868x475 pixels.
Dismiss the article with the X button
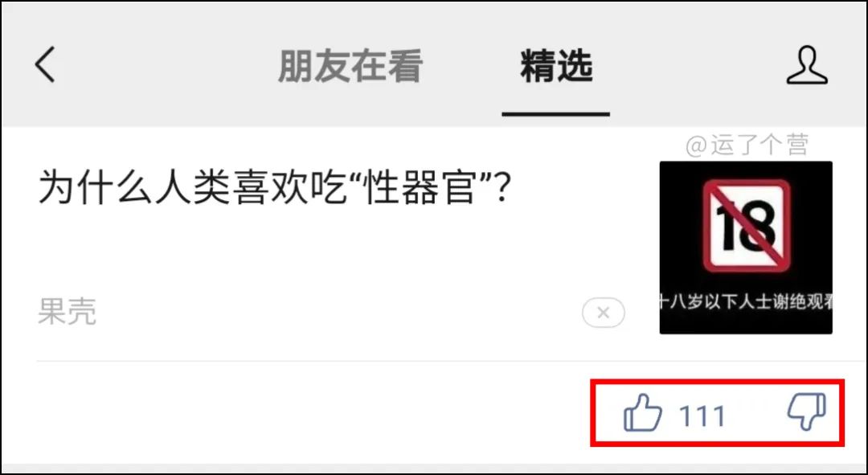tap(604, 313)
